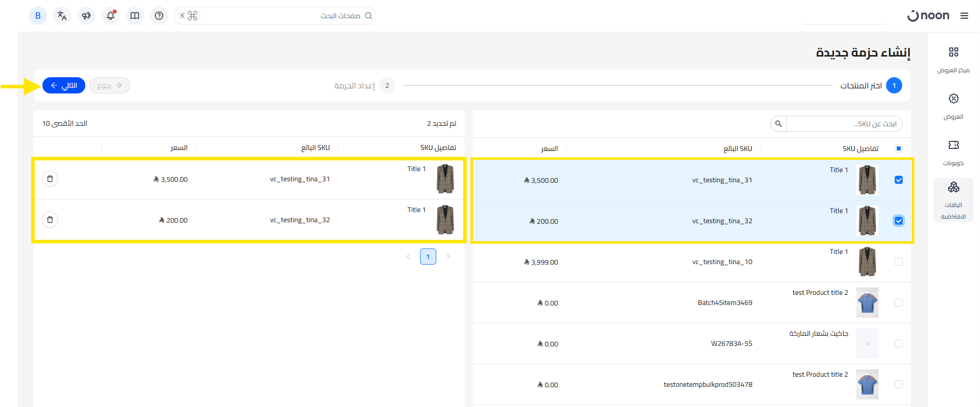The height and width of the screenshot is (407, 980).
Task: Click the blue التالي button
Action: click(64, 85)
